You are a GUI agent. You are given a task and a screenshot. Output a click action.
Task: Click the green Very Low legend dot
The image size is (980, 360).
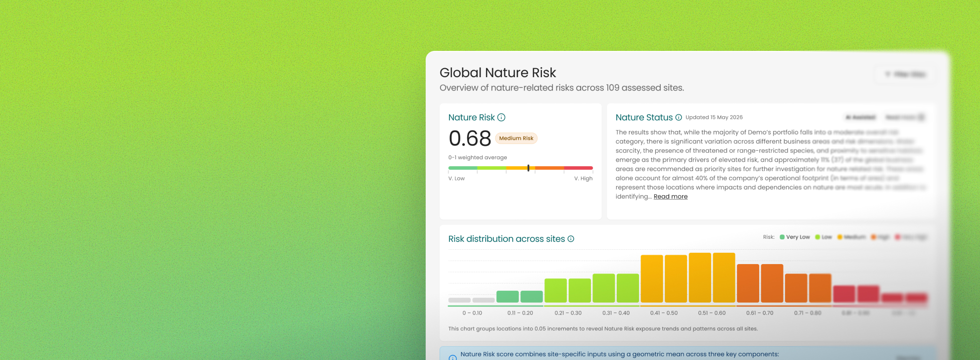pyautogui.click(x=782, y=237)
